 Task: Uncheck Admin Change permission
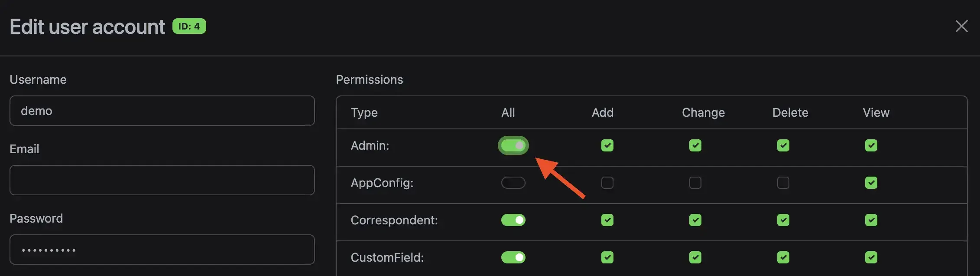695,145
